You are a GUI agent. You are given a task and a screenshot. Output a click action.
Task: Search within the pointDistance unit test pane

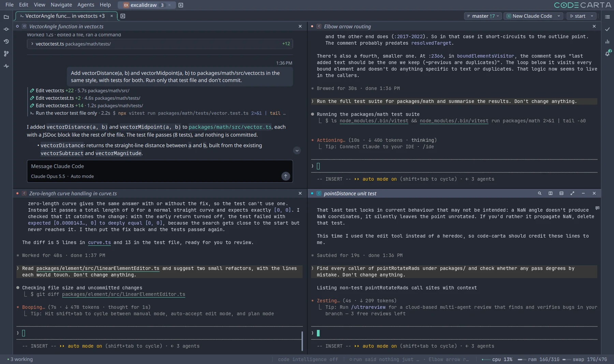(x=540, y=193)
